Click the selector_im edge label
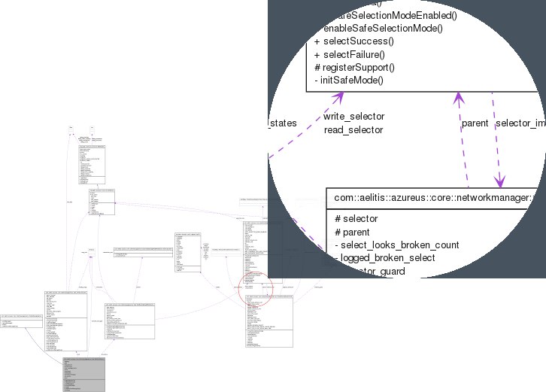546x392 pixels. [520, 123]
